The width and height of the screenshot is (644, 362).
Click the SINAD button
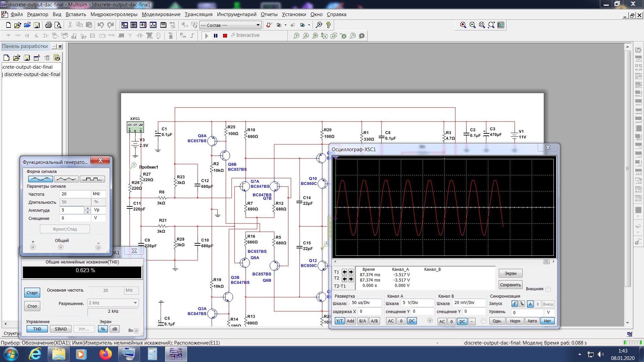pos(61,329)
